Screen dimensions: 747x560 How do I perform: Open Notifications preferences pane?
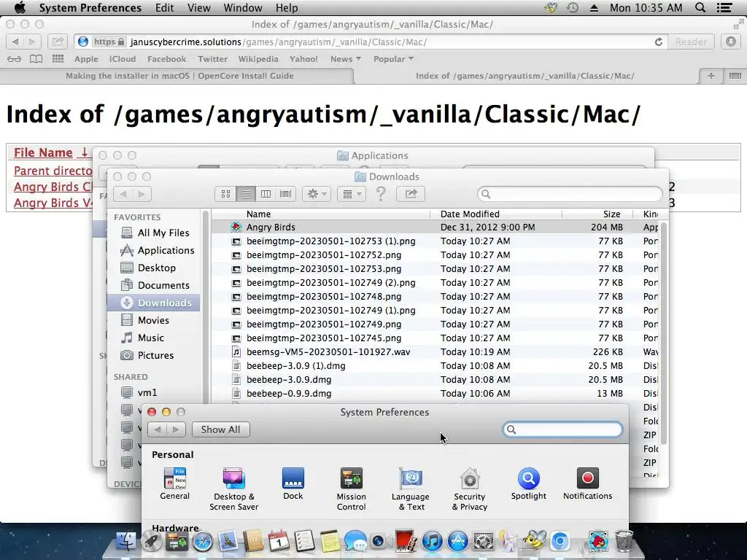(587, 483)
